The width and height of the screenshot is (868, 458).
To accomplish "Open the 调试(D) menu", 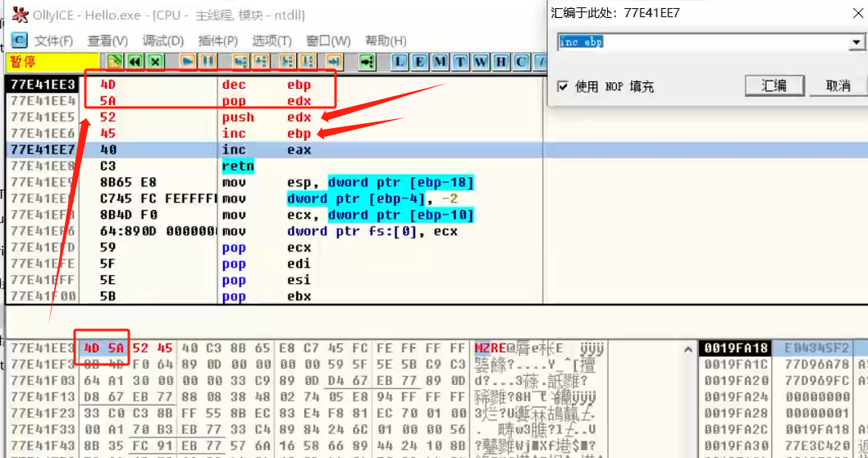I will point(162,41).
